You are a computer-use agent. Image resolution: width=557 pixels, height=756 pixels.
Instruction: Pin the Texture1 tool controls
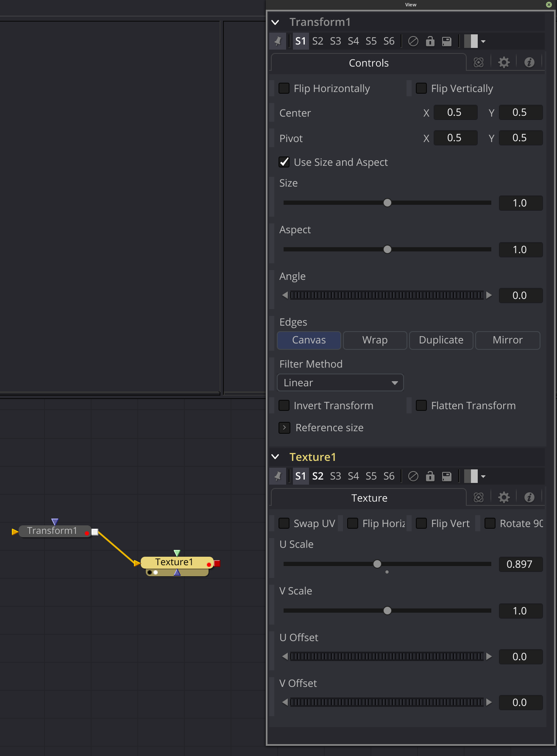coord(278,476)
